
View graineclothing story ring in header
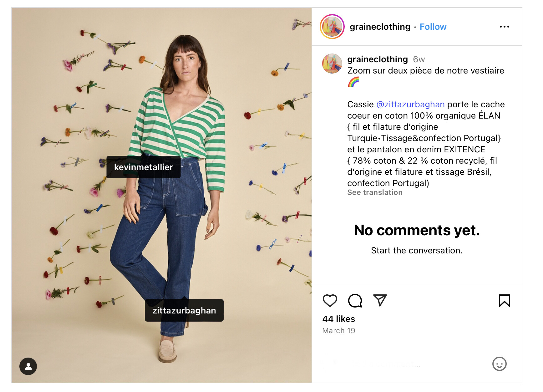click(332, 27)
